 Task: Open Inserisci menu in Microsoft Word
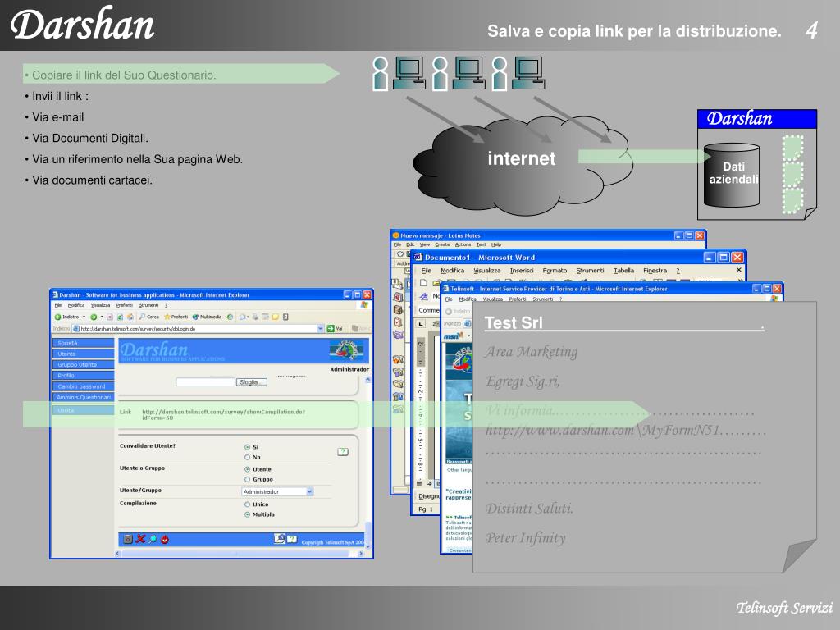pos(521,271)
